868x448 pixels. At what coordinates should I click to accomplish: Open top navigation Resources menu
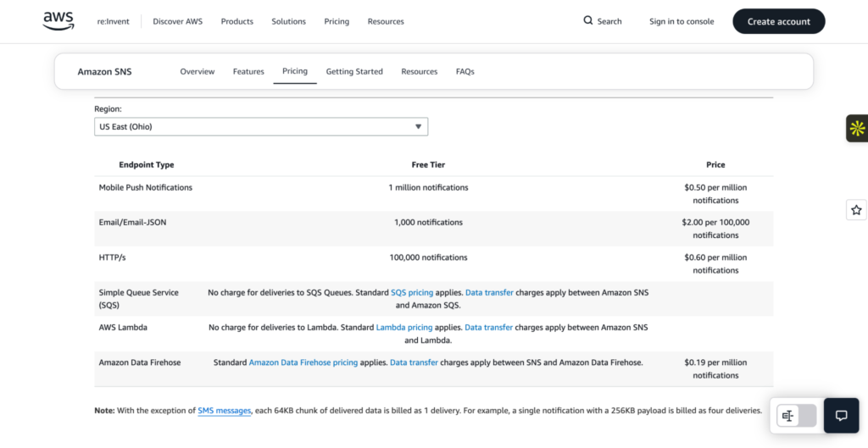point(386,21)
